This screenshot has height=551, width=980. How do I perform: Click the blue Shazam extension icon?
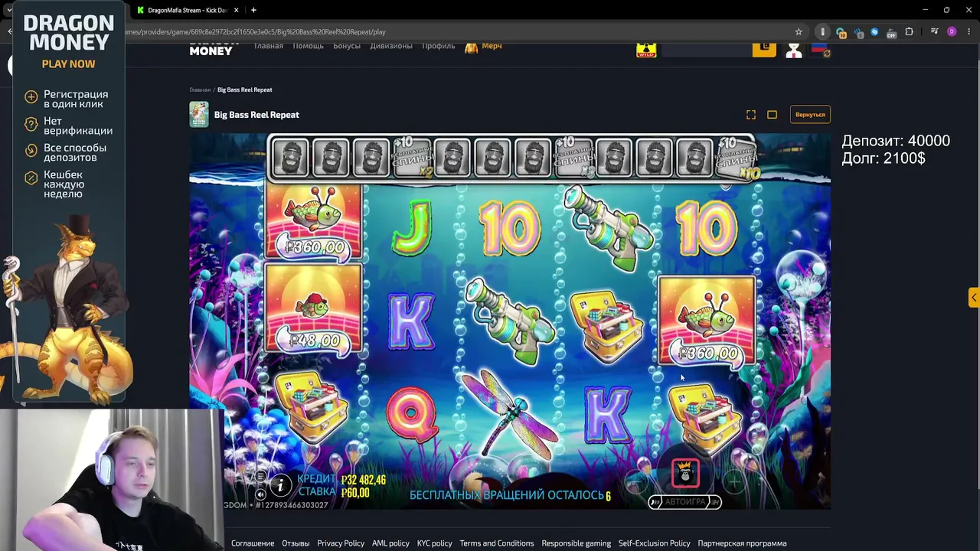coord(874,32)
